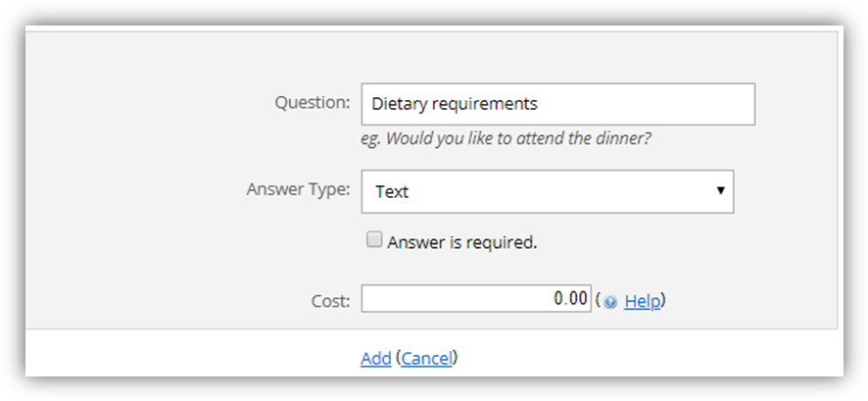Click the blue help icon beside Cost
868x401 pixels.
point(610,302)
